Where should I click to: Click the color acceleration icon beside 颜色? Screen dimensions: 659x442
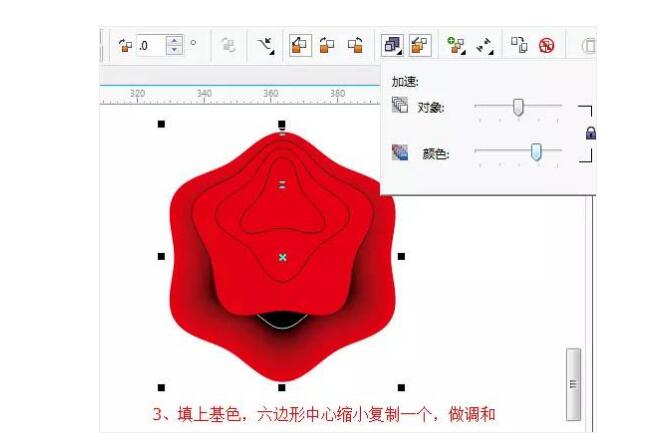(400, 152)
